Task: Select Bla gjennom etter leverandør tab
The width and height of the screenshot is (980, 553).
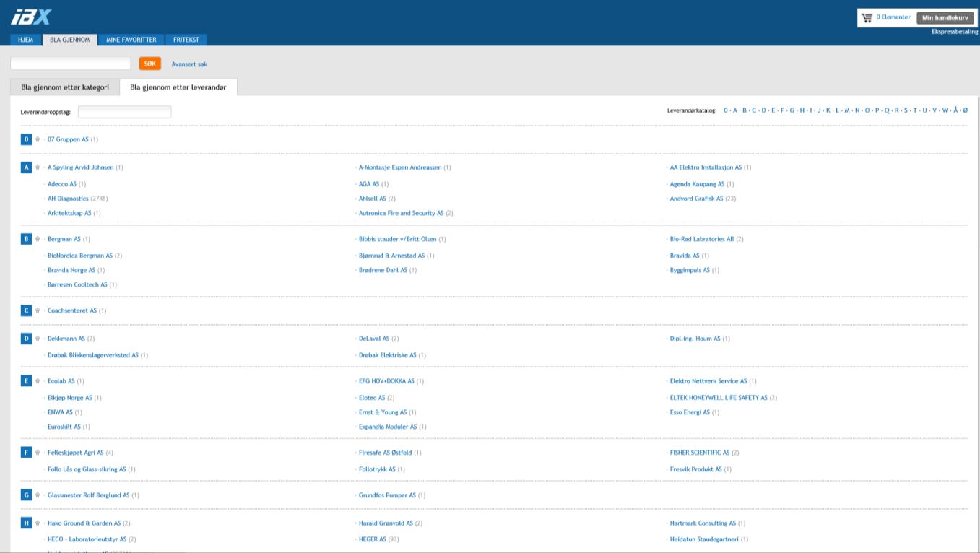Action: point(178,87)
